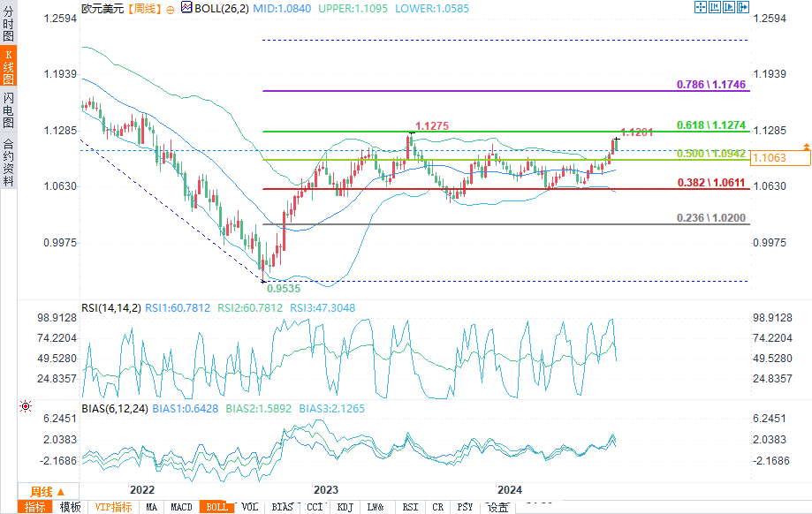This screenshot has width=812, height=514.
Task: Click the 0.500 \ 1.0942 Fibonacci label
Action: pyautogui.click(x=711, y=153)
